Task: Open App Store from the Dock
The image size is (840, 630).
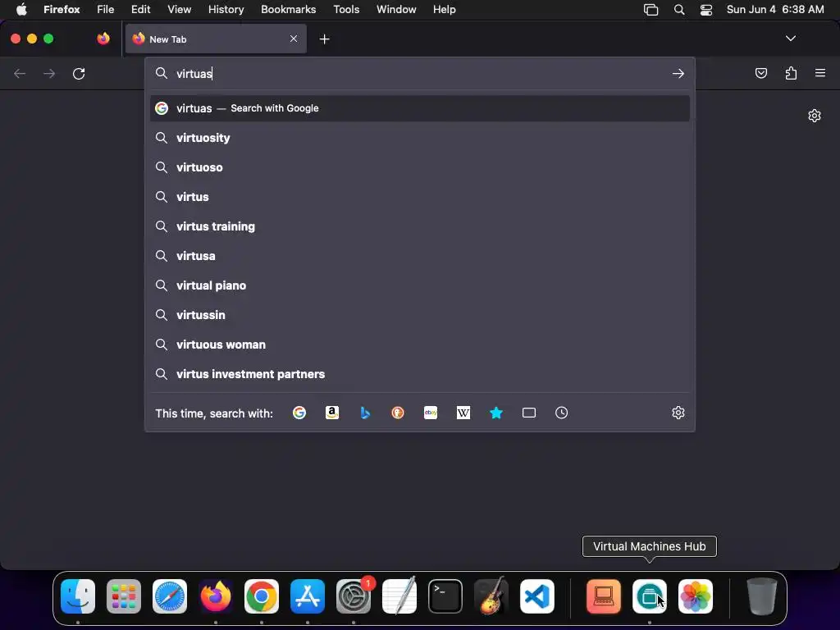Action: (x=308, y=596)
